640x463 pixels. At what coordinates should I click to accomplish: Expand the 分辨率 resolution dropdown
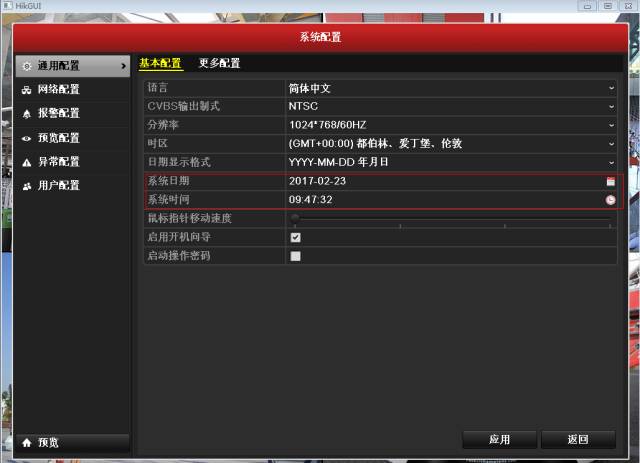coord(611,125)
